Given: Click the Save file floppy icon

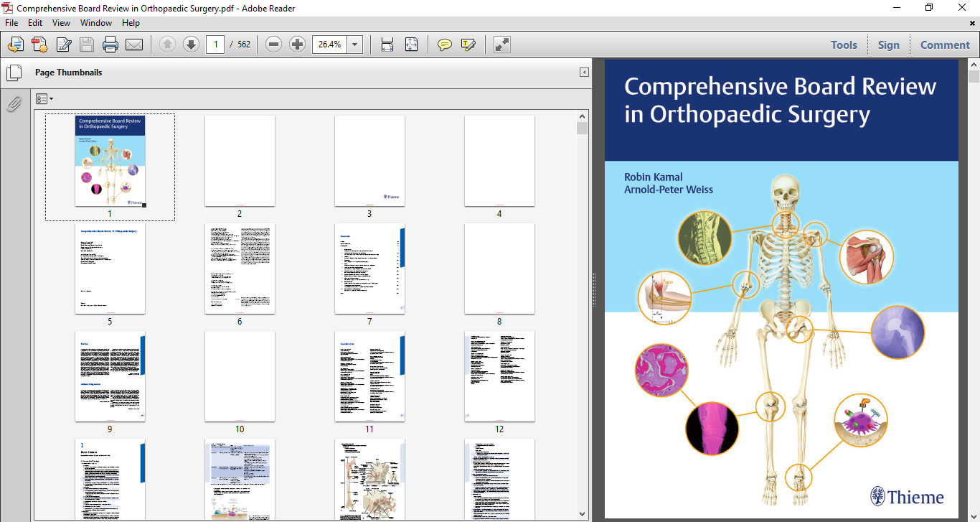Looking at the screenshot, I should pyautogui.click(x=86, y=45).
